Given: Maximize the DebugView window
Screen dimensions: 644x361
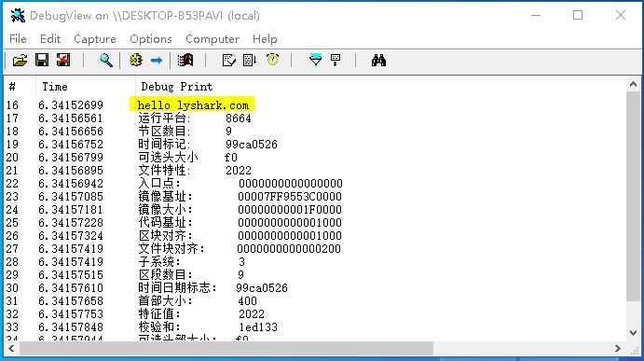Looking at the screenshot, I should tap(578, 15).
